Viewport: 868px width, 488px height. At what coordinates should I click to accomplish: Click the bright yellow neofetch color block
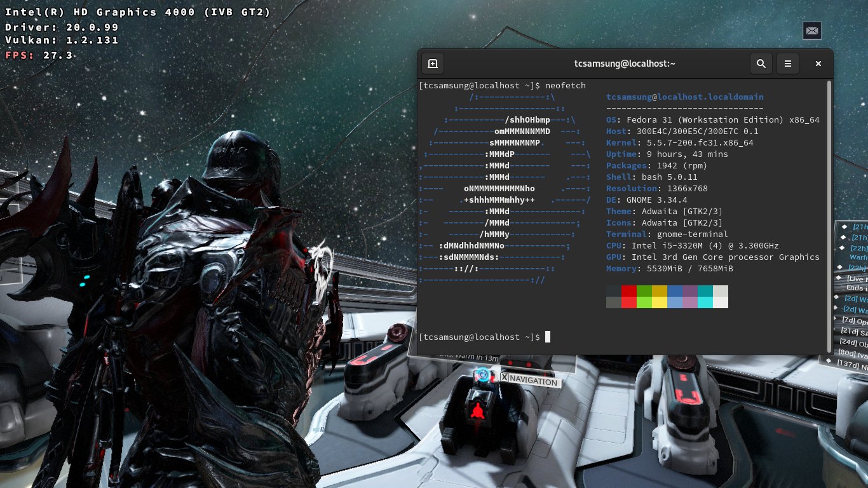pos(660,302)
